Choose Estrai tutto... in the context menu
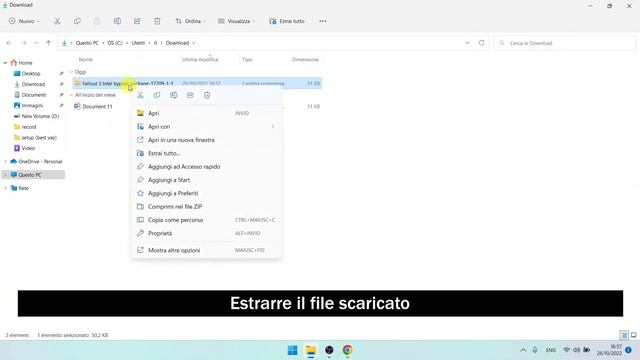The image size is (640, 360). 206,153
